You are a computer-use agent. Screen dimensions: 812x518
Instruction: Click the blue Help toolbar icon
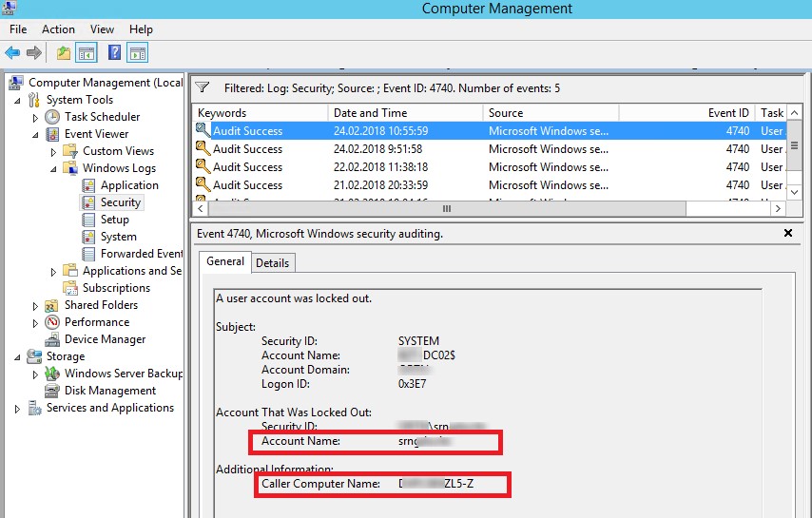(114, 53)
